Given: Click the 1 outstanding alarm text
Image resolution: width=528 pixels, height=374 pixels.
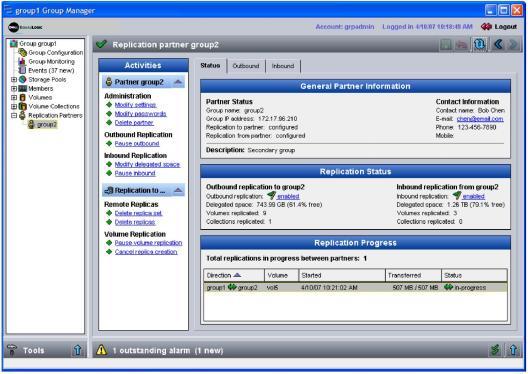Looking at the screenshot, I should pos(168,350).
